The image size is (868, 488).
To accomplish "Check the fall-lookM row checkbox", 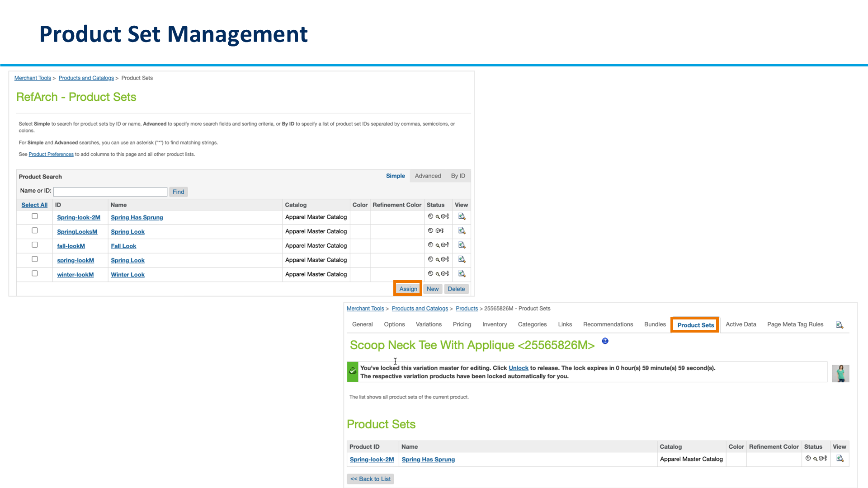I will 35,245.
